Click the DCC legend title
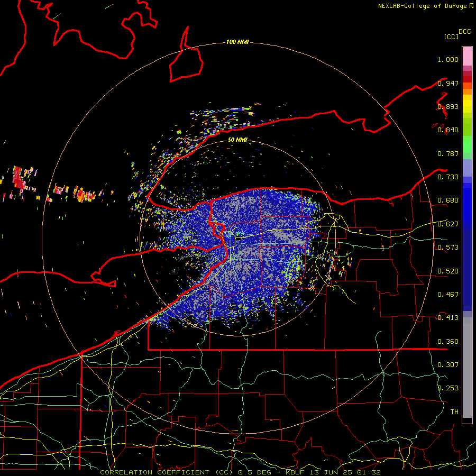Screen dimensions: 476x476 point(464,32)
